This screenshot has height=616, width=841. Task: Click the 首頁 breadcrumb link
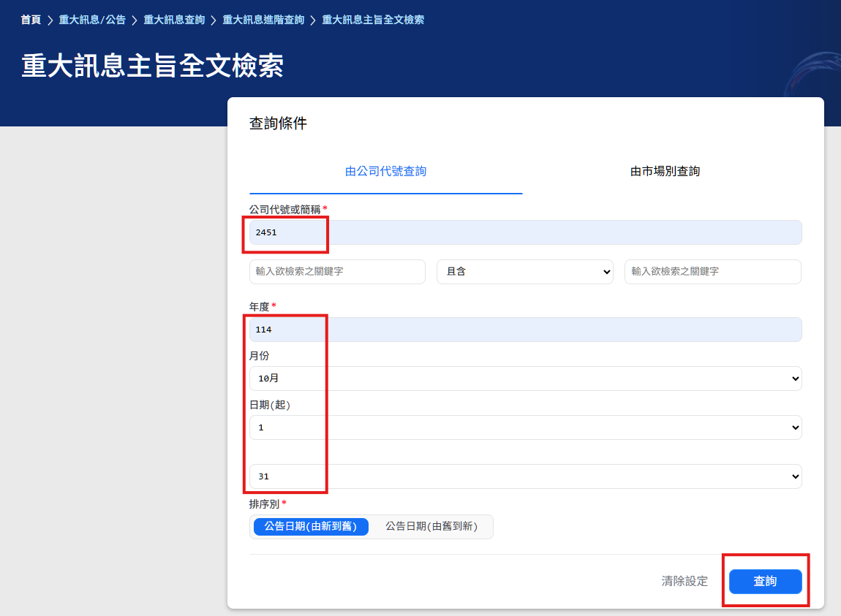pos(31,20)
